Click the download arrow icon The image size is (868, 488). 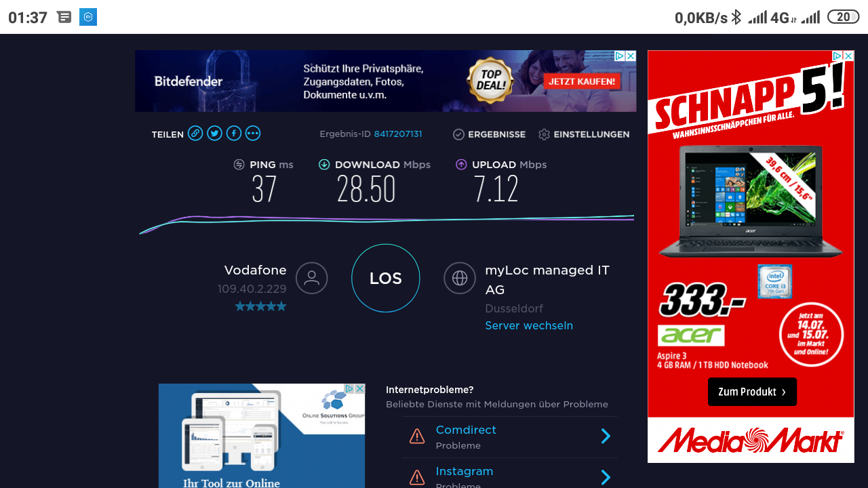pos(324,165)
